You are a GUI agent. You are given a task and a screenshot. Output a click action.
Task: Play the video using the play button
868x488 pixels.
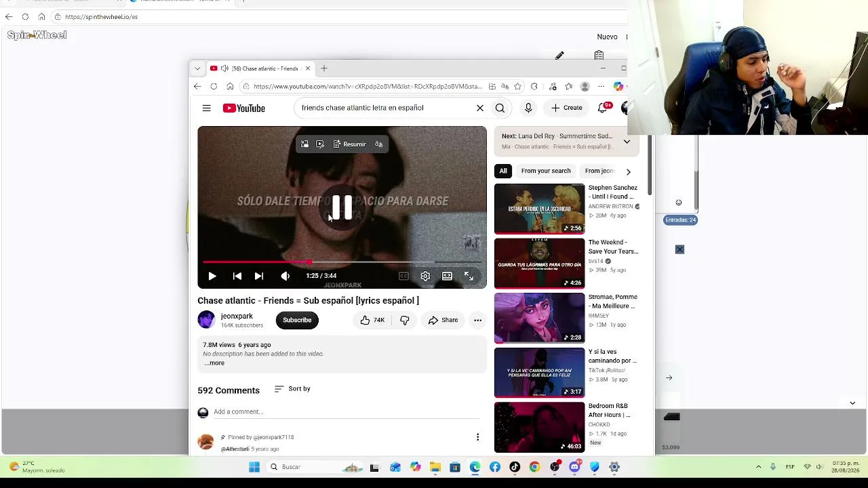point(212,276)
